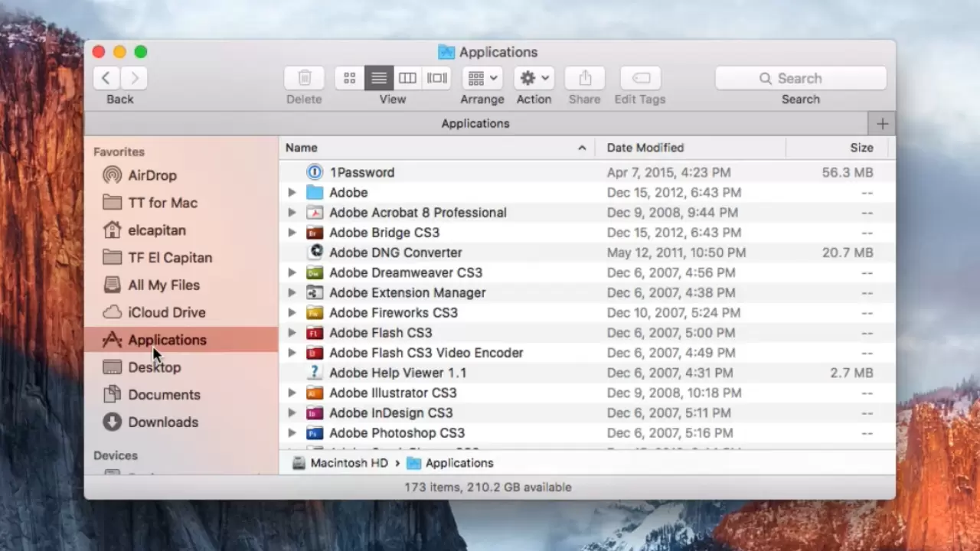
Task: Open Downloads in the sidebar
Action: click(163, 422)
